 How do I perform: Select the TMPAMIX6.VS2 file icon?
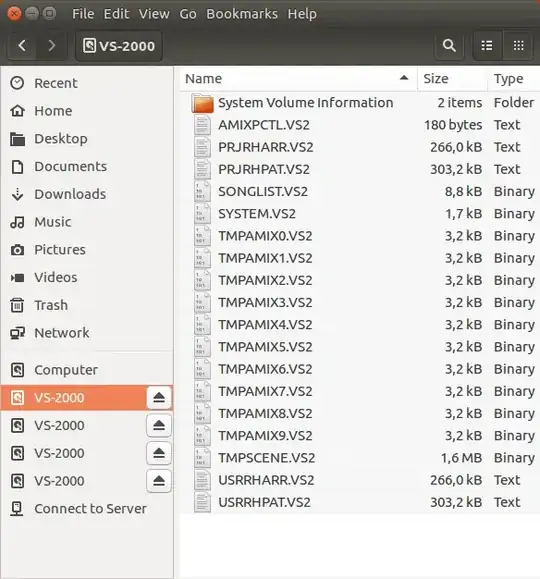202,369
